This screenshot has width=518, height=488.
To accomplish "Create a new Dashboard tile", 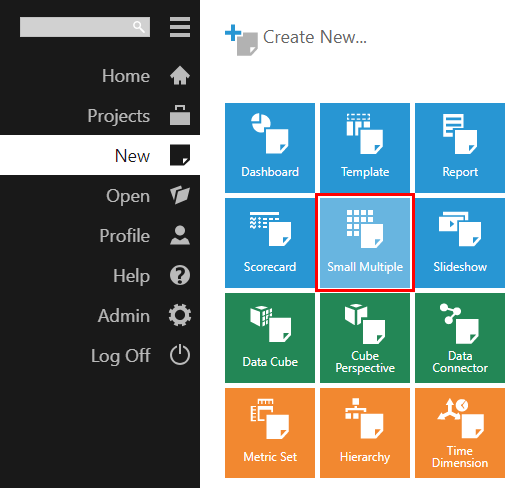I will 270,148.
